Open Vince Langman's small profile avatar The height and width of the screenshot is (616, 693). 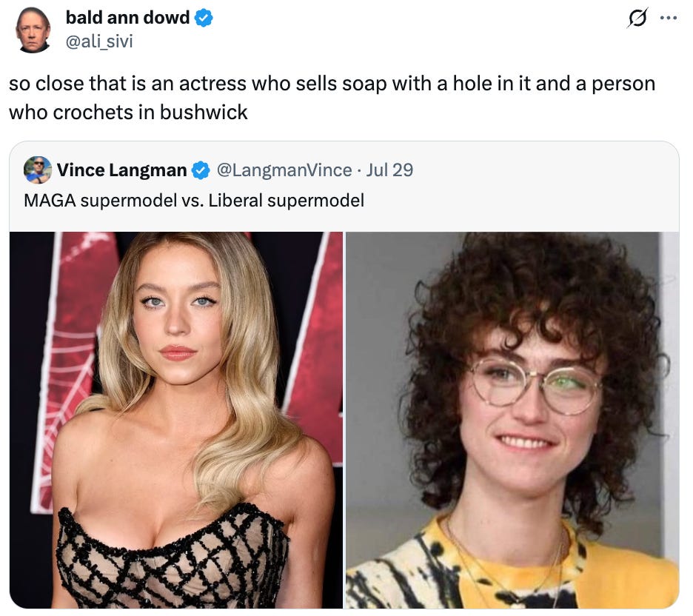38,170
